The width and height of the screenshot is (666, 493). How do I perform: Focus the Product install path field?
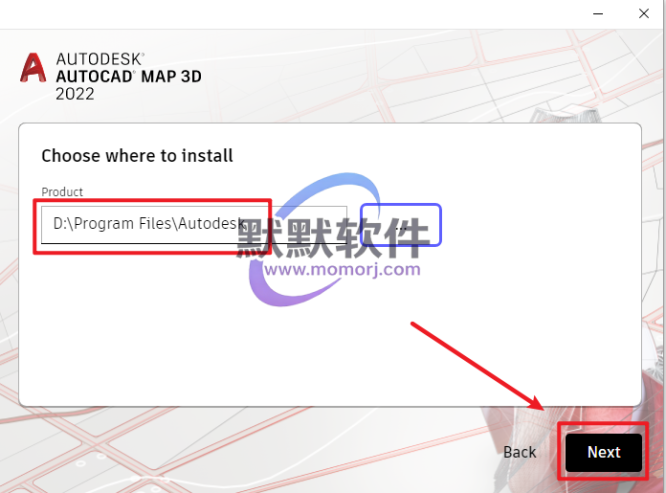click(194, 225)
